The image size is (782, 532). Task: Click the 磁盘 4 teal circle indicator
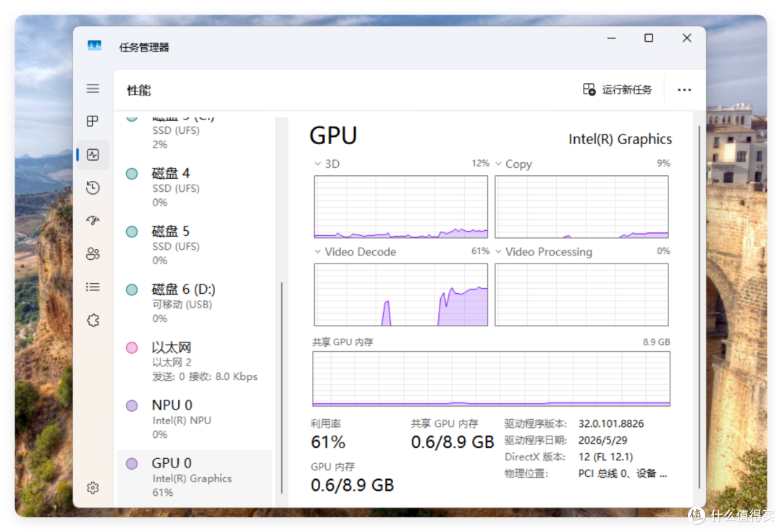point(132,174)
